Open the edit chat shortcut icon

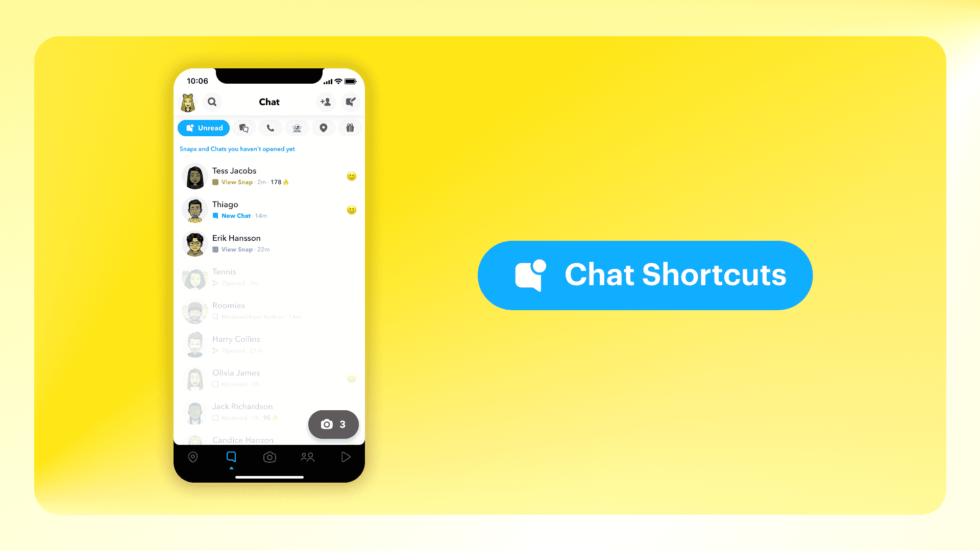(351, 102)
